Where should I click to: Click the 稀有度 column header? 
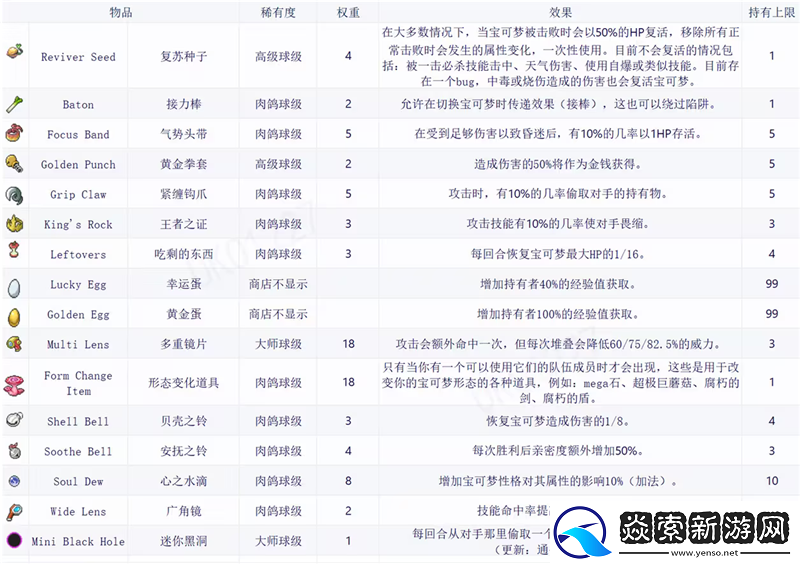pyautogui.click(x=278, y=12)
